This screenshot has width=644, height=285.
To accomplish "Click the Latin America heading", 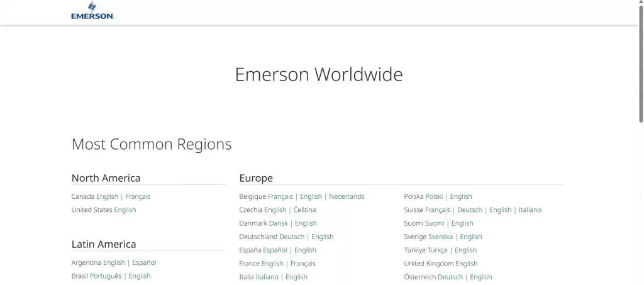I will point(104,244).
